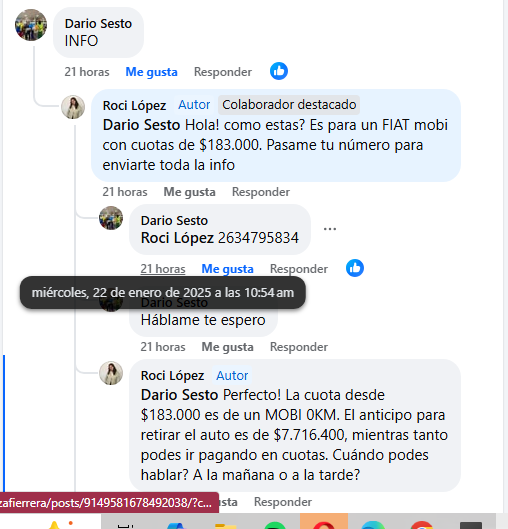Click Responder under the MOBI 0KM anticipo reply
This screenshot has height=529, width=508.
(283, 502)
